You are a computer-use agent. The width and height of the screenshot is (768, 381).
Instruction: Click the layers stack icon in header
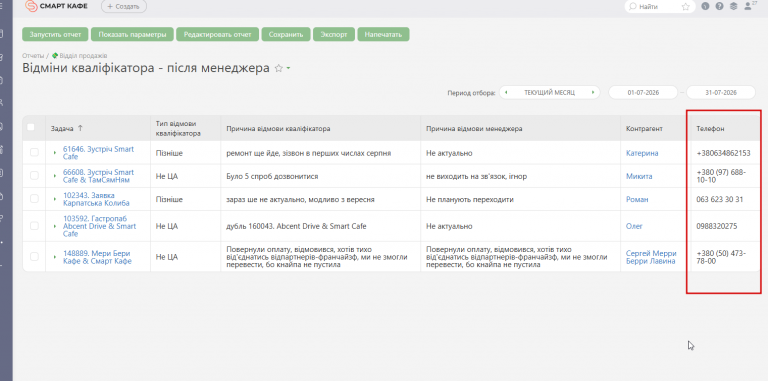point(733,6)
